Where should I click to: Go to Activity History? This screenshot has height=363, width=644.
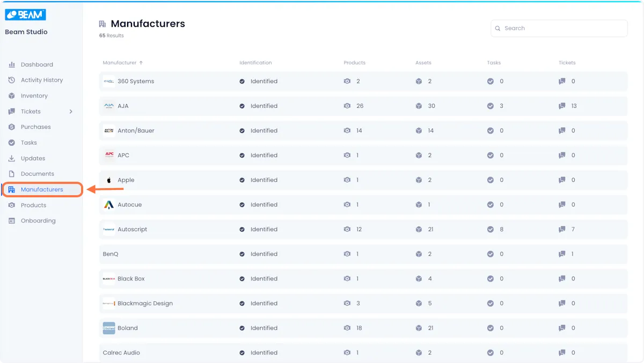pos(42,80)
